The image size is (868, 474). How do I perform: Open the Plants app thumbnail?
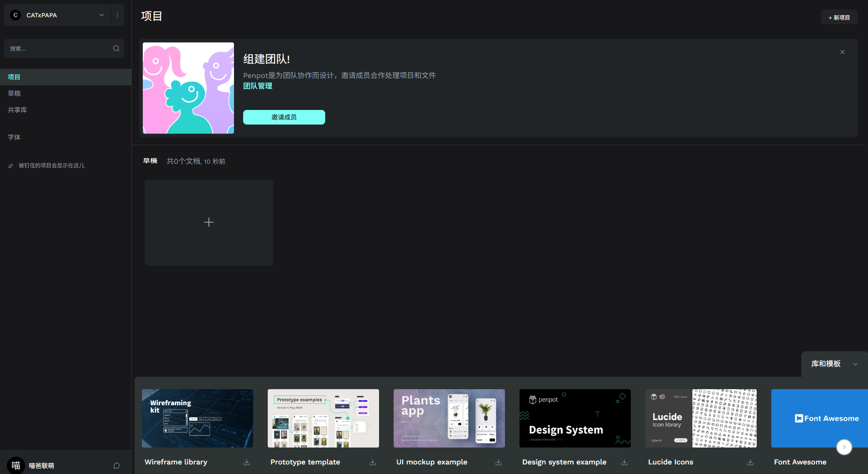(449, 418)
